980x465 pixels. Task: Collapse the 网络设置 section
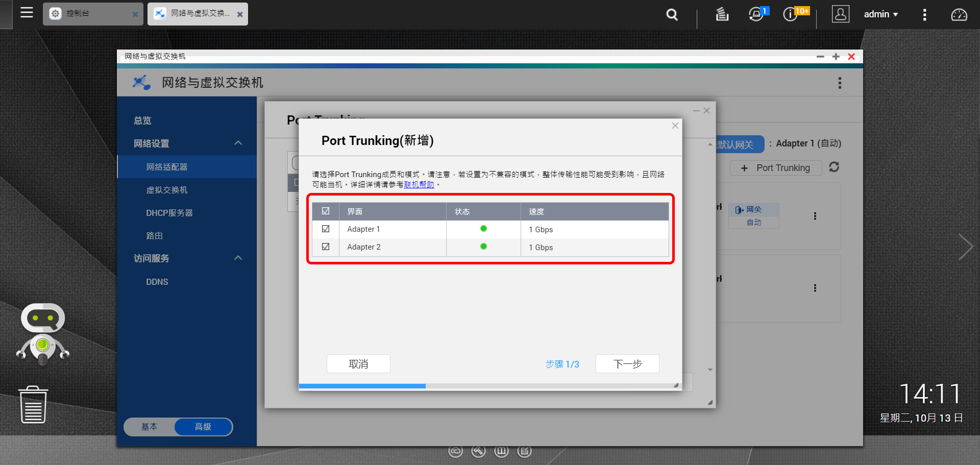pyautogui.click(x=238, y=143)
